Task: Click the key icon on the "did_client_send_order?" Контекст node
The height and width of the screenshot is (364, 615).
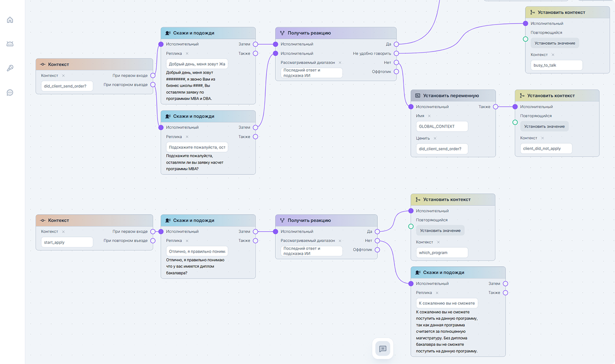Action: coord(43,65)
